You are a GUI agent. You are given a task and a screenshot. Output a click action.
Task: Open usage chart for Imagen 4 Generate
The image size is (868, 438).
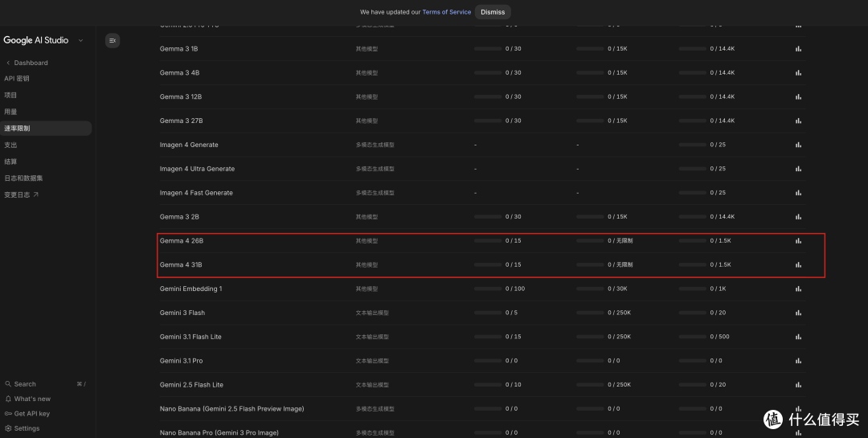[x=798, y=145]
